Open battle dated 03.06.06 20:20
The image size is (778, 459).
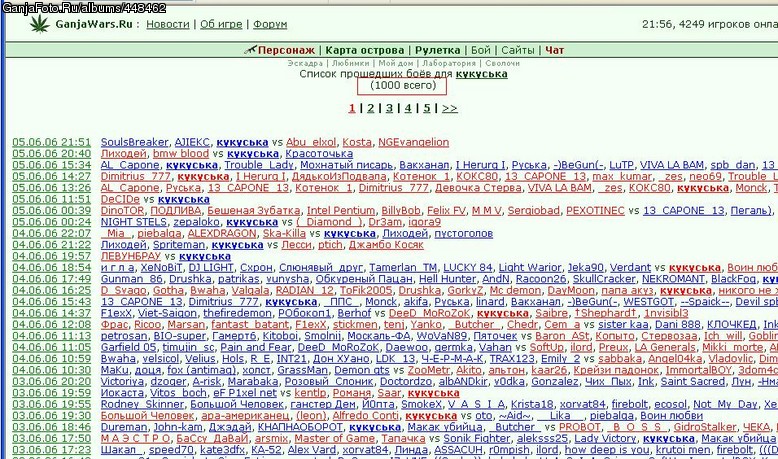pyautogui.click(x=52, y=382)
